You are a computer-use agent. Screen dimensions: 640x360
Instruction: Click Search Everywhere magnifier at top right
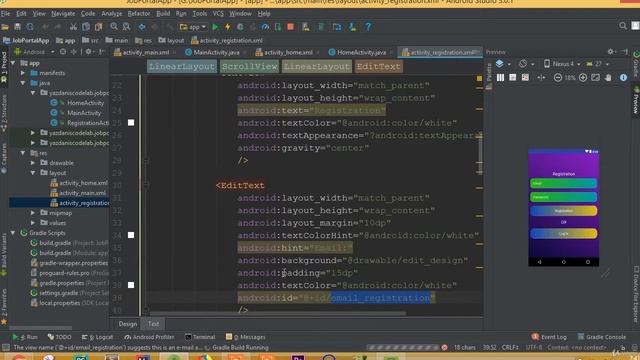point(623,26)
